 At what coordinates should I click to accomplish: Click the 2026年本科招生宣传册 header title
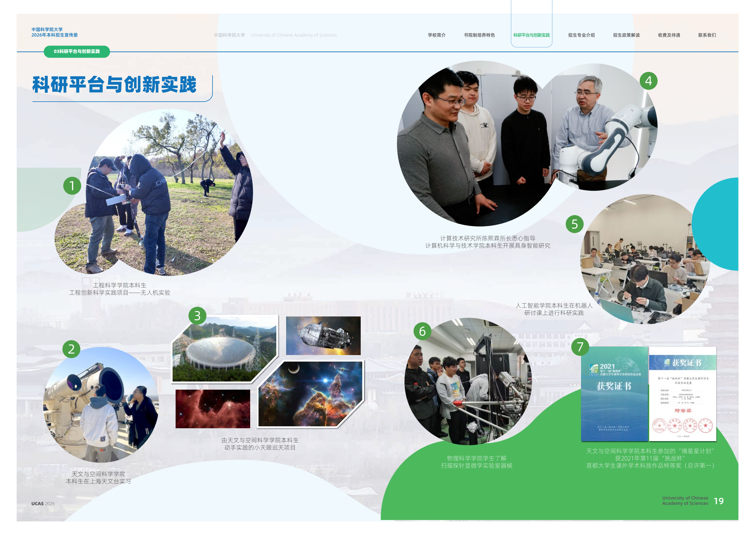(55, 35)
